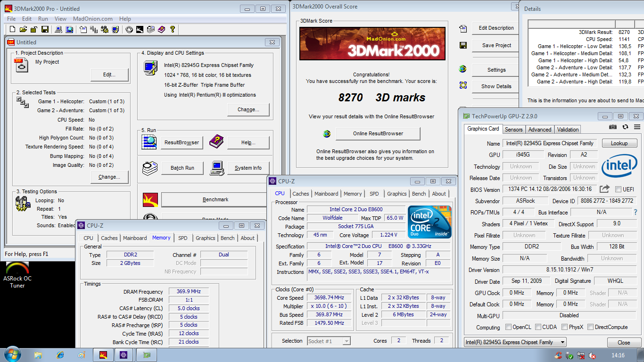The image size is (644, 362).
Task: Click the Display Settings monitor toolbar icon
Action: 115,29
